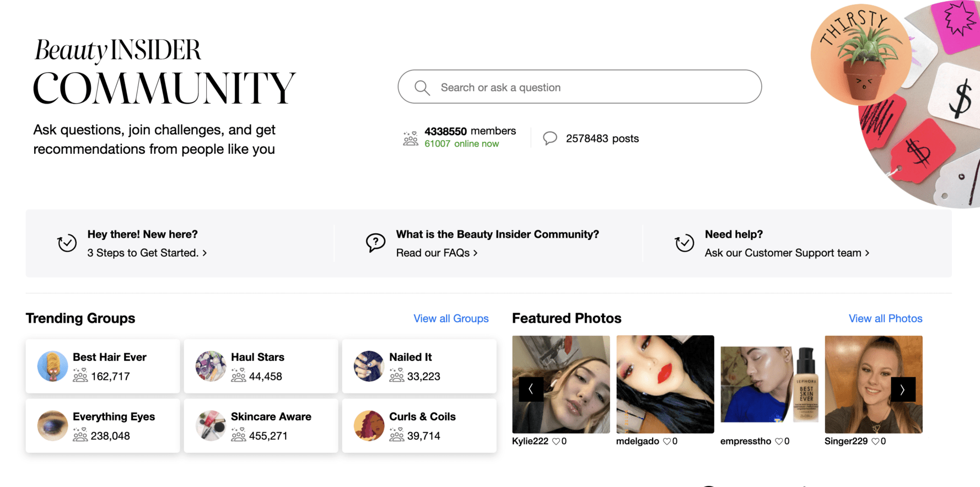Click the checkmark icon beside 'Hey there! New here?'
Screen dimensions: 980x487
tap(67, 243)
